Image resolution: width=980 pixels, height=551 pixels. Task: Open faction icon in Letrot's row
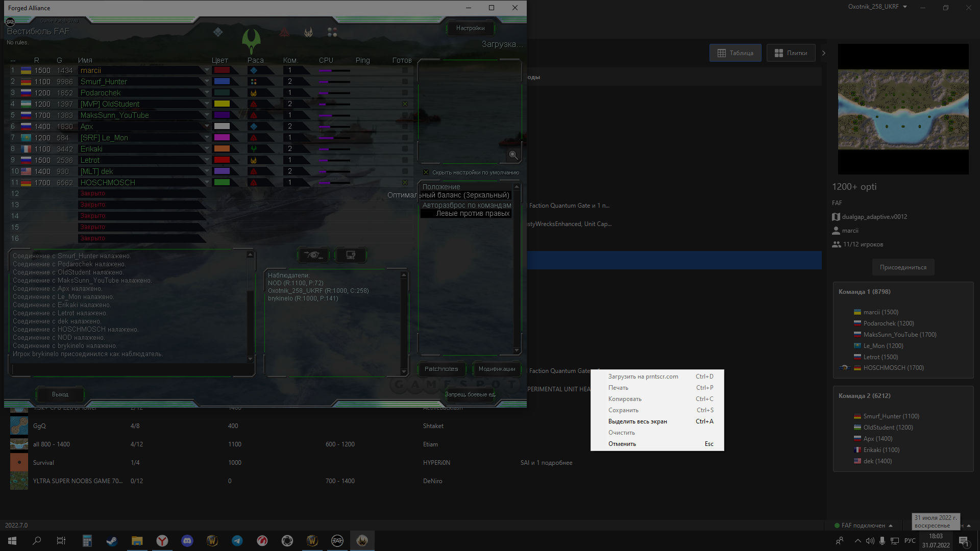click(254, 160)
